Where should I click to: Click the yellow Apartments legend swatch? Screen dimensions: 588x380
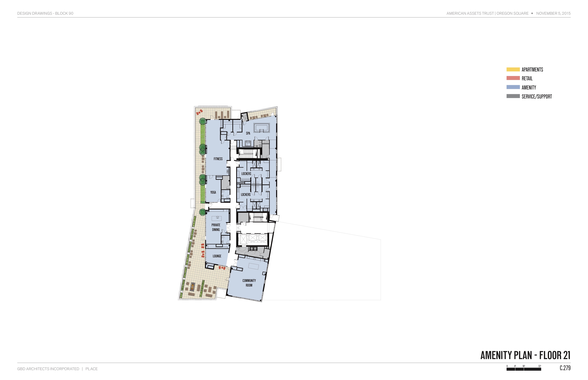(x=513, y=69)
